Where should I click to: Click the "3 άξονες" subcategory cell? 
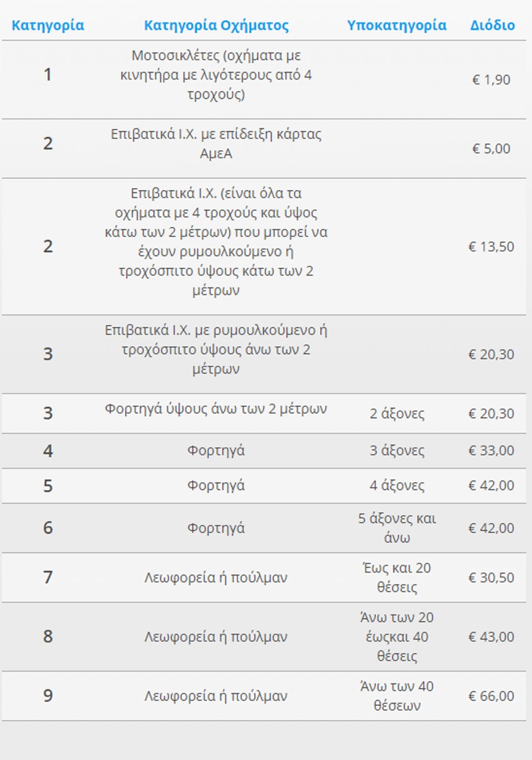(x=397, y=450)
